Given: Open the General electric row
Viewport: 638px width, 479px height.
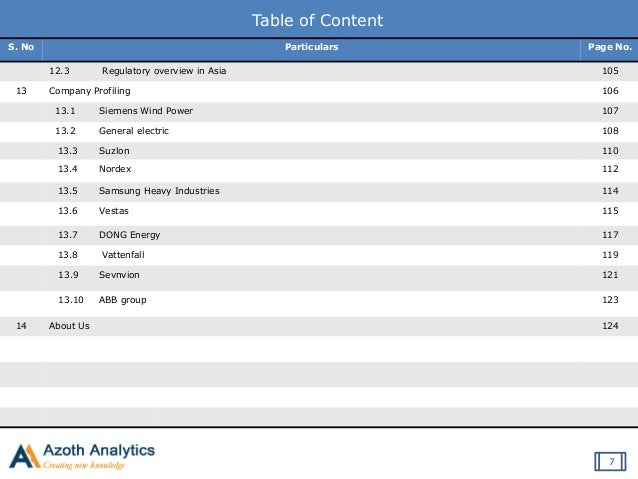Looking at the screenshot, I should pos(319,131).
